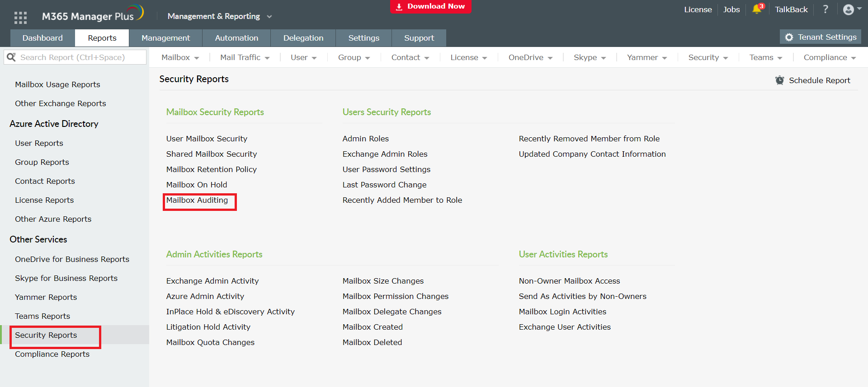Screen dimensions: 868x387
Task: Open the Skype reports dropdown
Action: pyautogui.click(x=590, y=57)
